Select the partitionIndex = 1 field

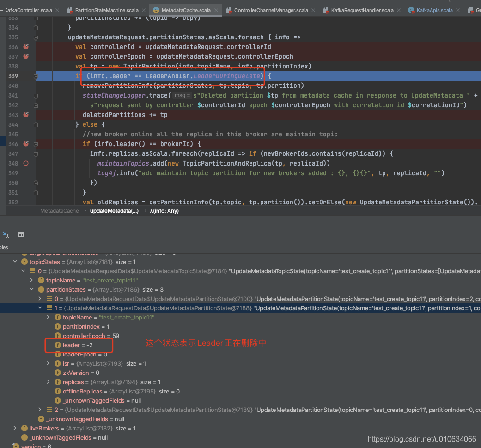tap(86, 326)
